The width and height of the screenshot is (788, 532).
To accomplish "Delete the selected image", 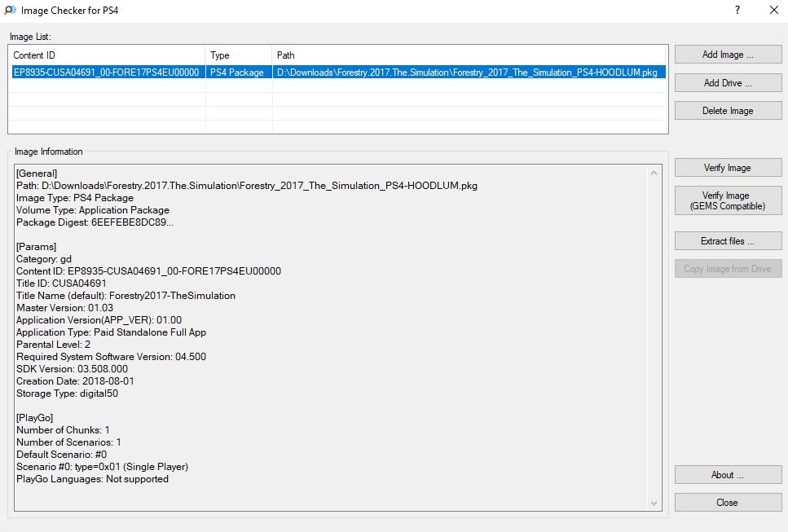I will point(728,111).
